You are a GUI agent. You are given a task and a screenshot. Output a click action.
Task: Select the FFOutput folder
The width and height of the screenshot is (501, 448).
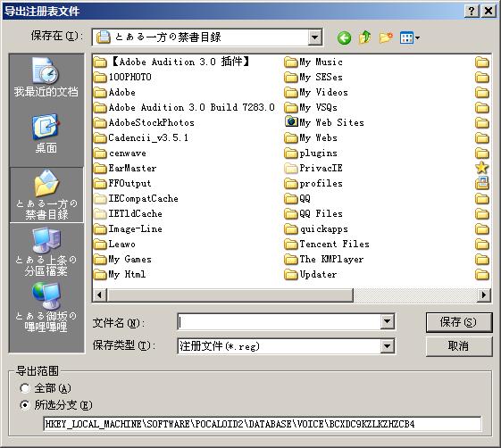(122, 183)
